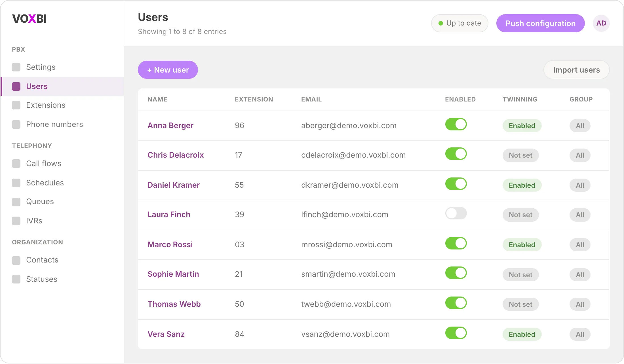Image resolution: width=624 pixels, height=364 pixels.
Task: Click the Settings sidebar icon
Action: [x=16, y=67]
